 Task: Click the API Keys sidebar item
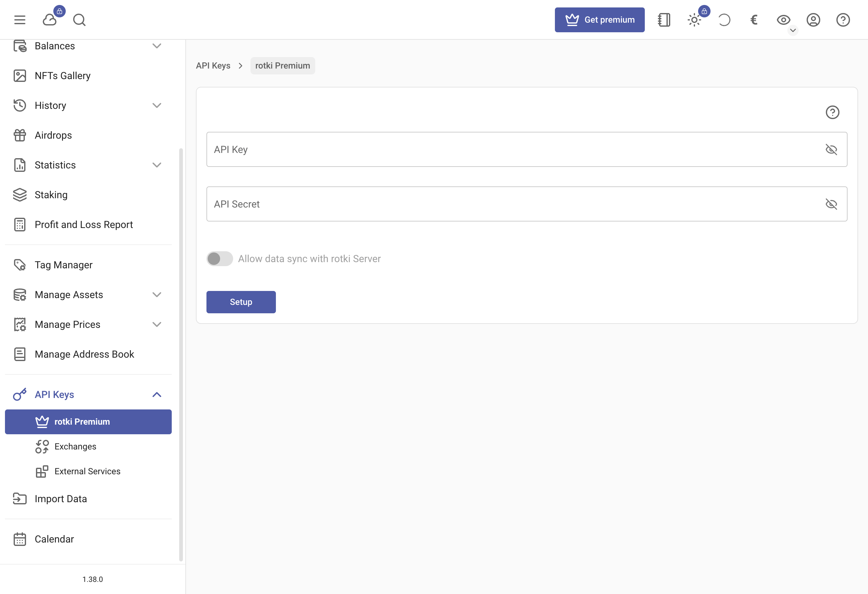coord(88,395)
